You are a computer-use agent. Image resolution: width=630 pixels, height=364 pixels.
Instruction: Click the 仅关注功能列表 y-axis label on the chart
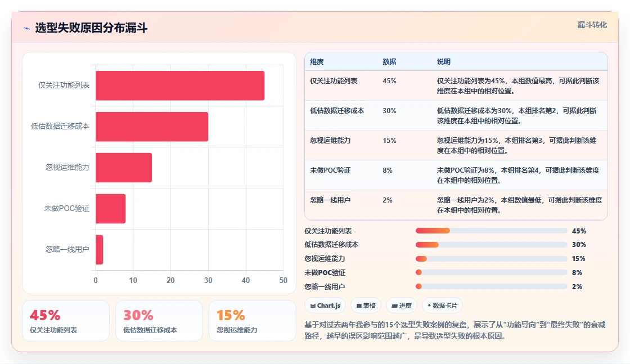tap(64, 85)
